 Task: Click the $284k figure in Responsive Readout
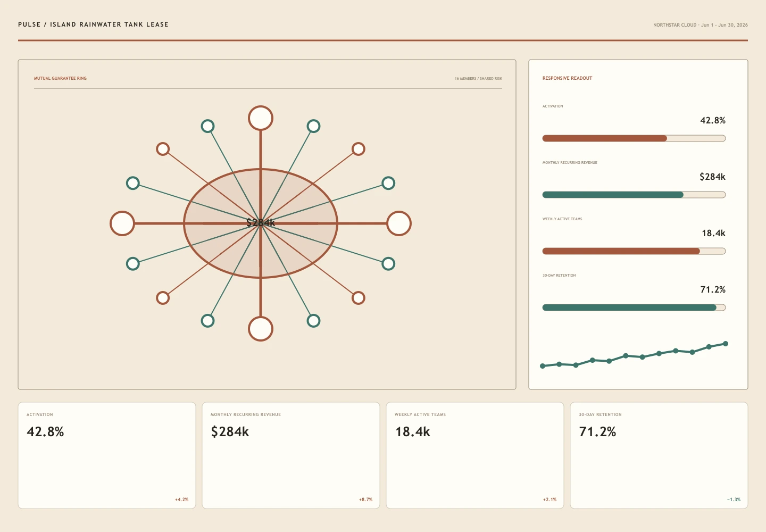click(x=712, y=177)
